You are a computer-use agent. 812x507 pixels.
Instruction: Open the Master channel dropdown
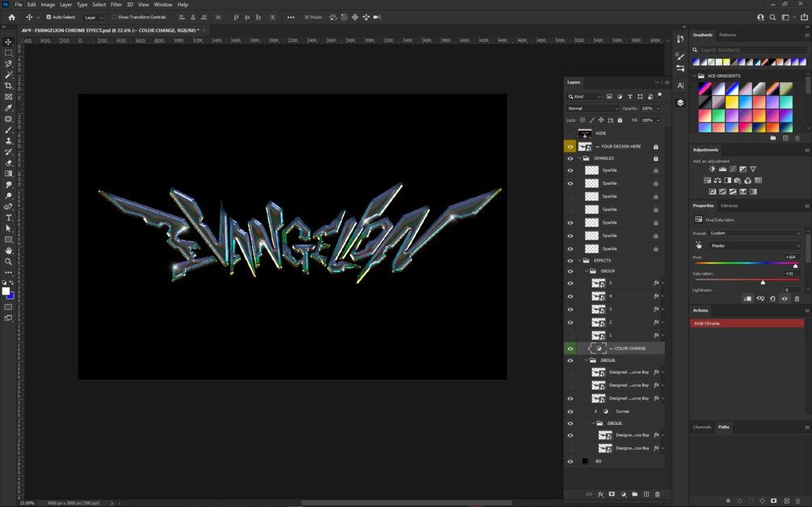click(755, 245)
